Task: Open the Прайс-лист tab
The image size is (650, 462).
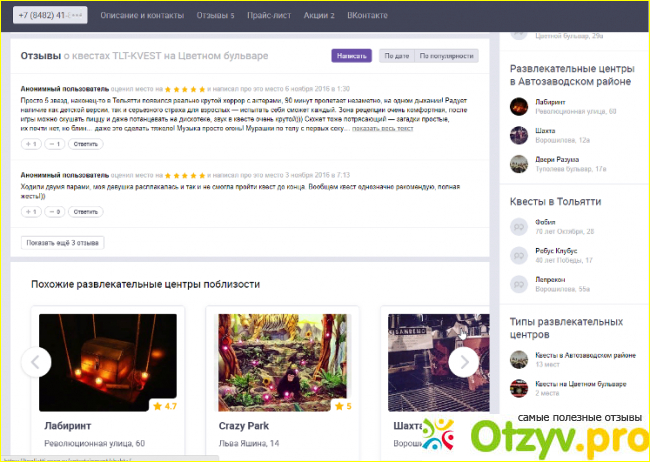Action: [269, 15]
